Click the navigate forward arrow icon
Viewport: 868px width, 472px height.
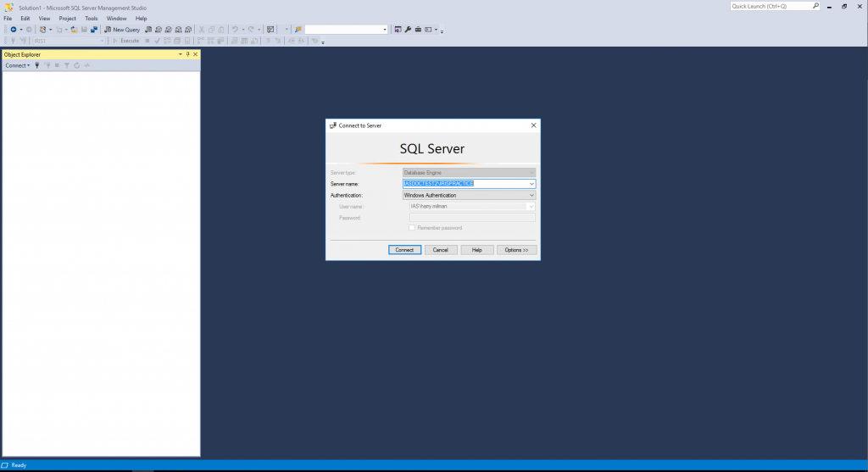pos(29,30)
